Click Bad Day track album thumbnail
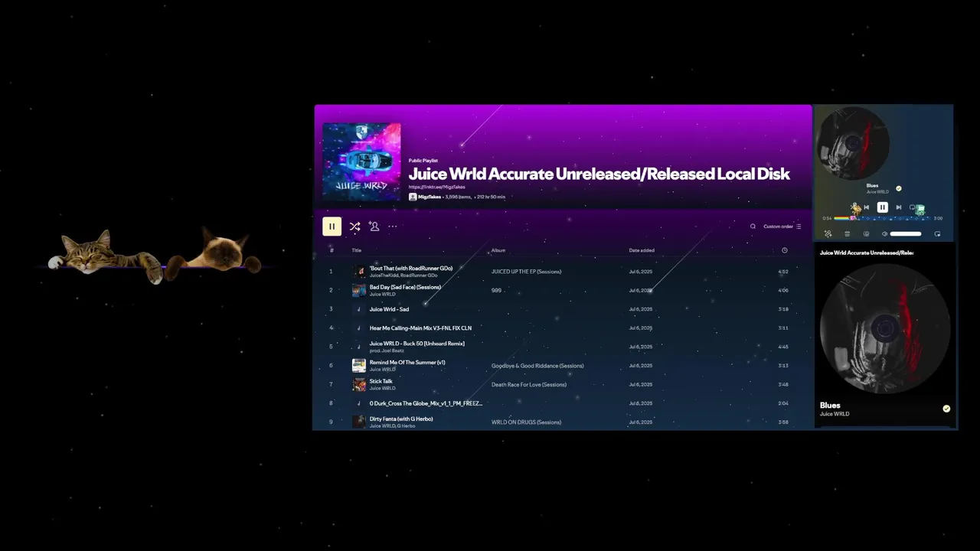Viewport: 980px width, 551px height. point(358,290)
